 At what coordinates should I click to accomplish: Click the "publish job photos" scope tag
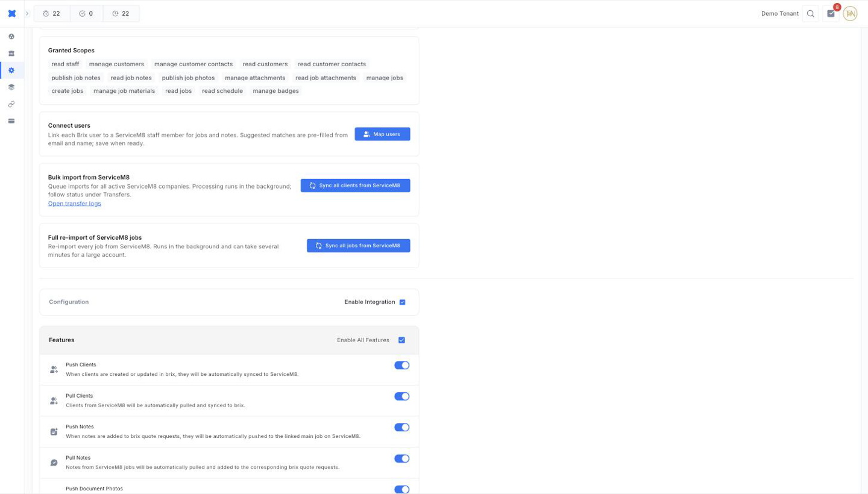click(x=188, y=78)
